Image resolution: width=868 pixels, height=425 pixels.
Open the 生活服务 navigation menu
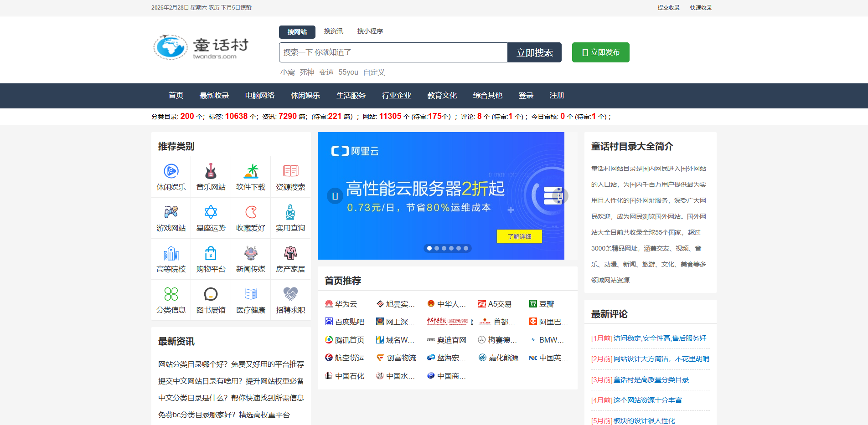coord(351,96)
